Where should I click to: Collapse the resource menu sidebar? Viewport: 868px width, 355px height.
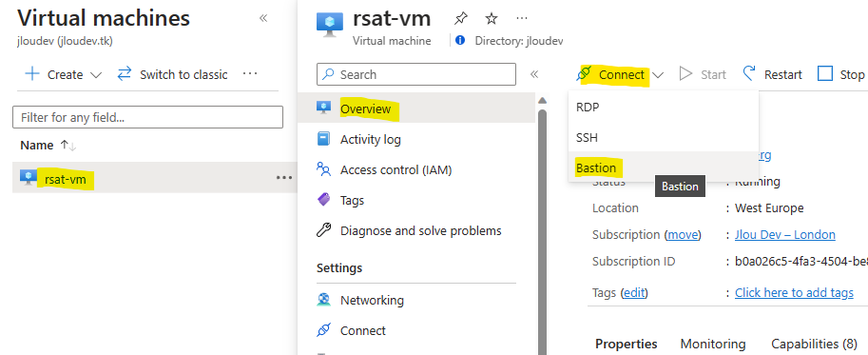pyautogui.click(x=534, y=74)
